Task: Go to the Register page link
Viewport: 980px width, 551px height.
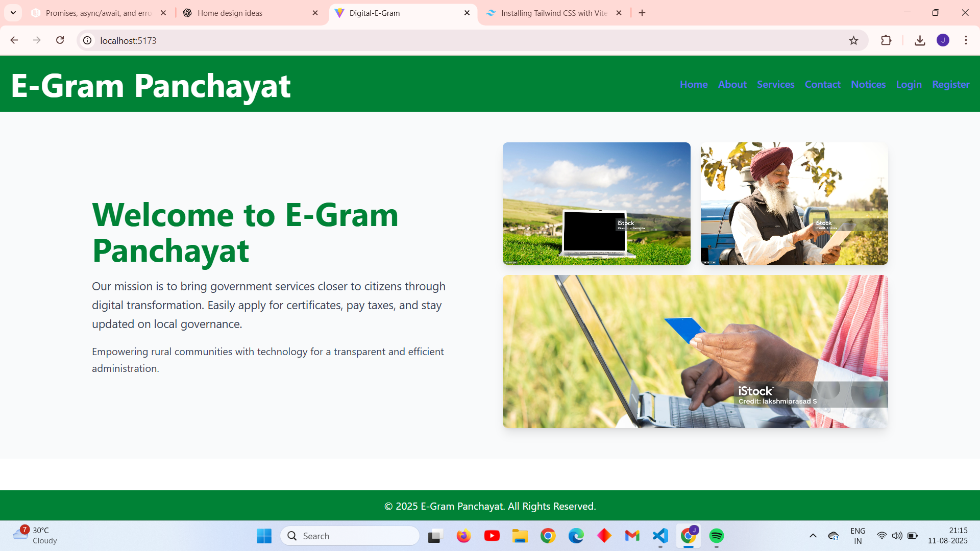Action: click(x=950, y=84)
